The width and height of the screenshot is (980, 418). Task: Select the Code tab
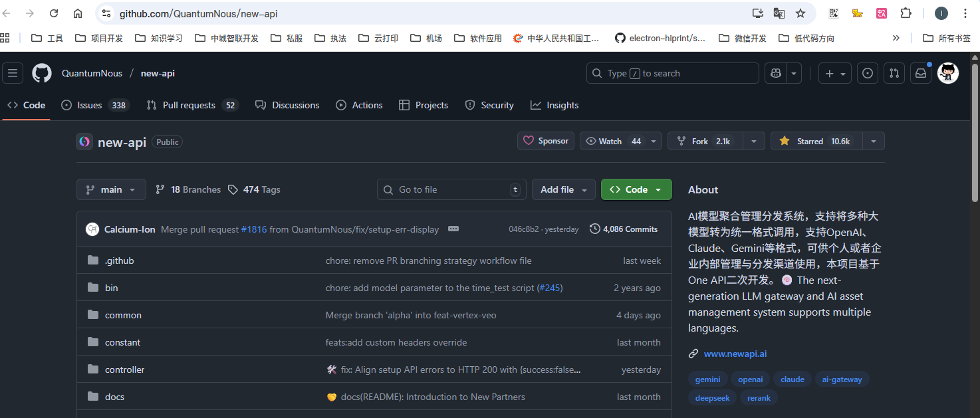point(27,105)
